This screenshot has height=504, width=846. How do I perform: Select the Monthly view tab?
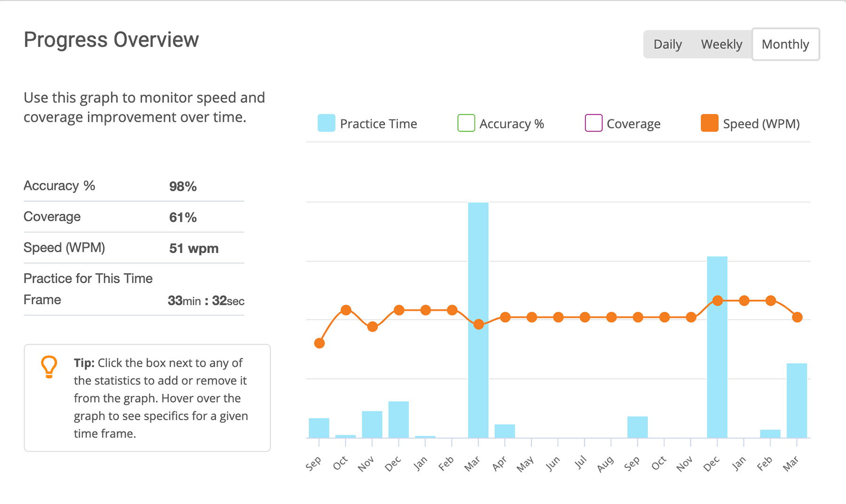point(785,44)
